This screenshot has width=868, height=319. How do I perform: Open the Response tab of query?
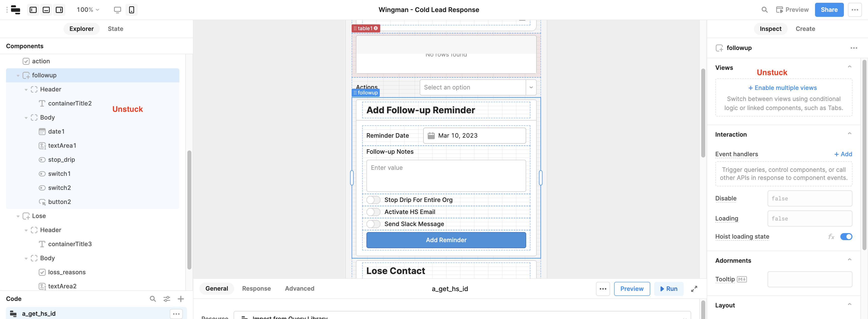256,288
